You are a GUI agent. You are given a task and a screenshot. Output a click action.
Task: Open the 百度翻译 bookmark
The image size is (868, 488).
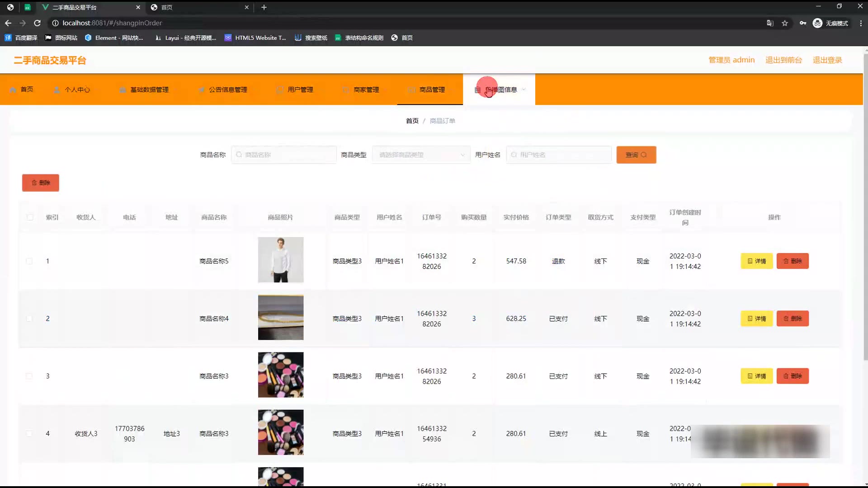point(21,38)
